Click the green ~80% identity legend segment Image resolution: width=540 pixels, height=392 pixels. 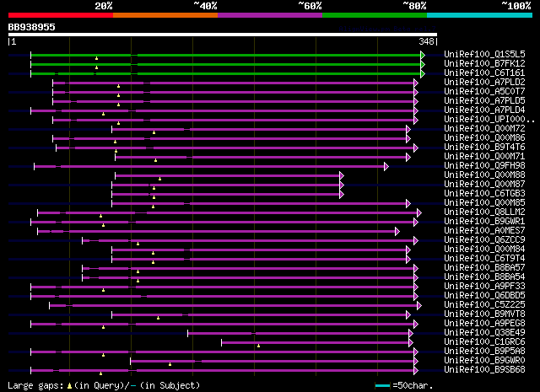click(375, 15)
